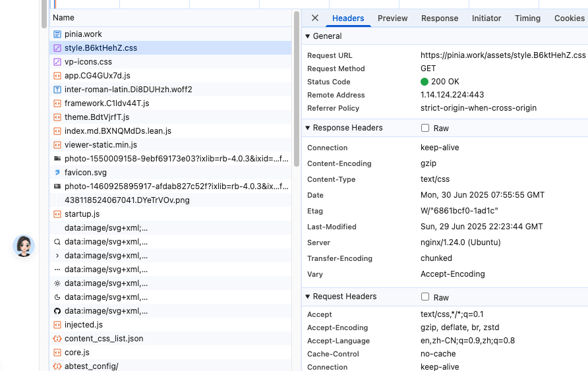Click the pinia.work document file icon

pos(57,34)
